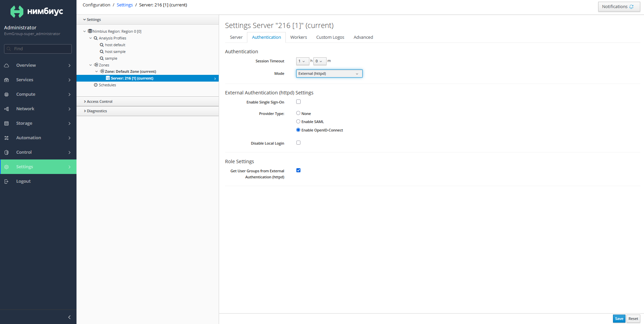Switch to the Server tab
644x324 pixels.
point(236,37)
